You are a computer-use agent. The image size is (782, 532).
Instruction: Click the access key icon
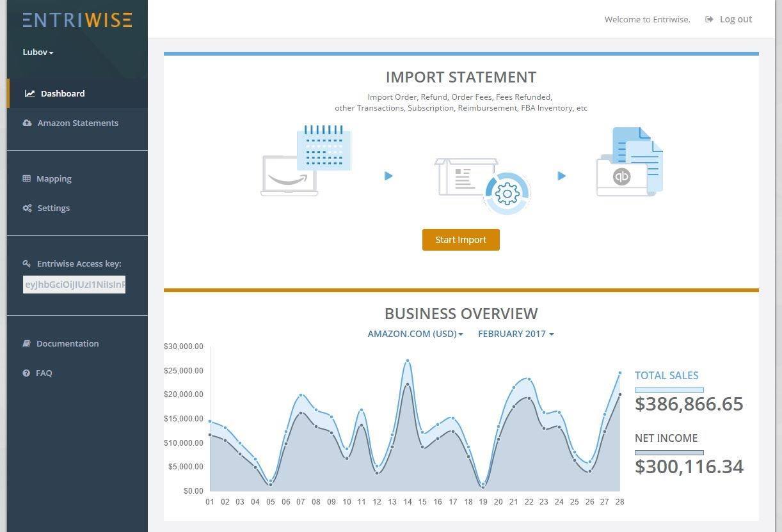[26, 263]
